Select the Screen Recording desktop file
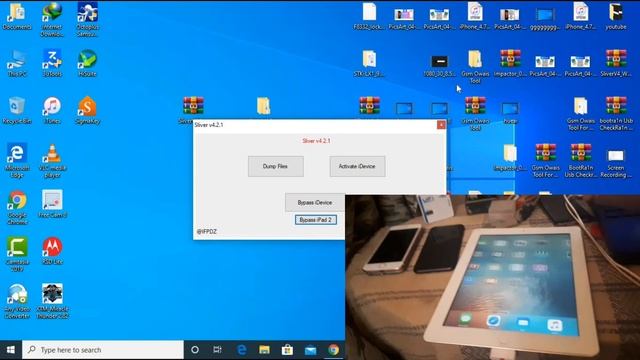 (616, 163)
